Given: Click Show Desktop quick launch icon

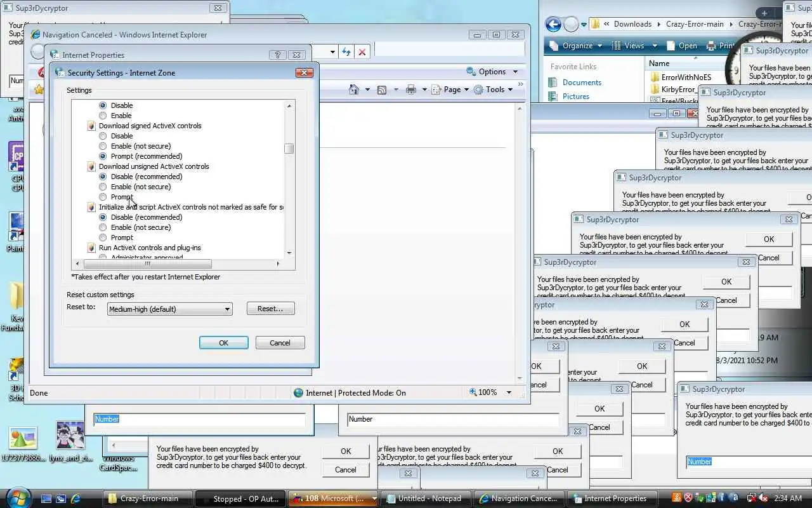Looking at the screenshot, I should [46, 498].
